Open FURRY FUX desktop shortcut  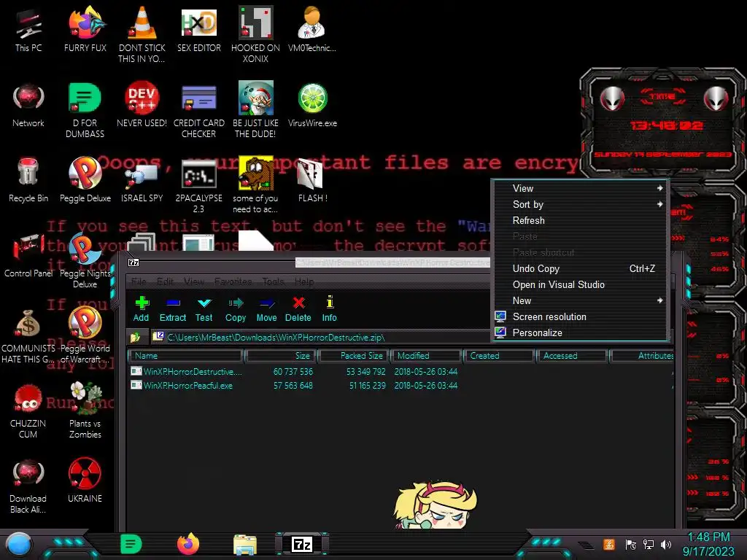(85, 29)
